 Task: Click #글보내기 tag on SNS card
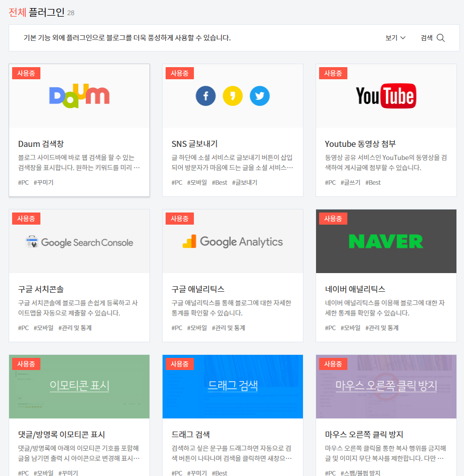tap(244, 182)
